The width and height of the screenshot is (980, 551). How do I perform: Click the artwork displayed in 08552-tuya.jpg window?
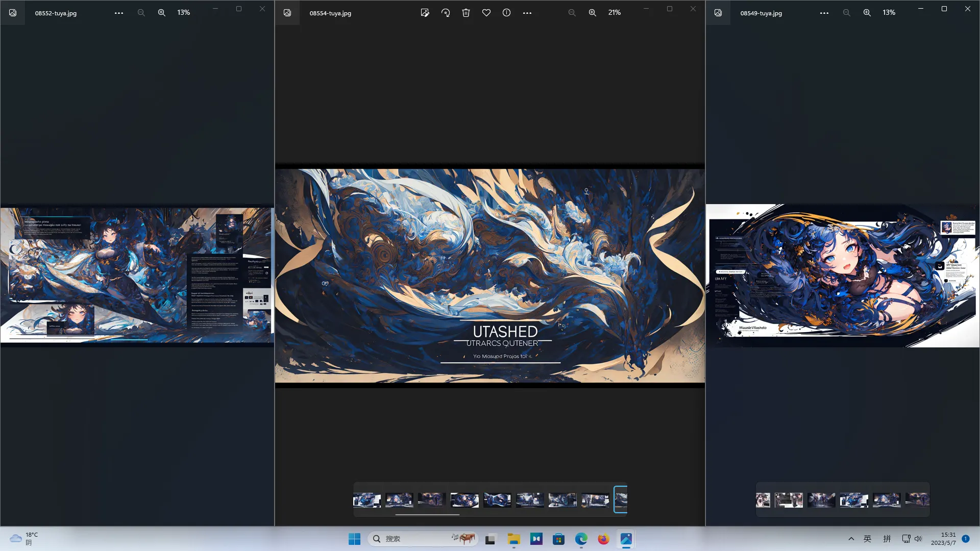click(137, 275)
